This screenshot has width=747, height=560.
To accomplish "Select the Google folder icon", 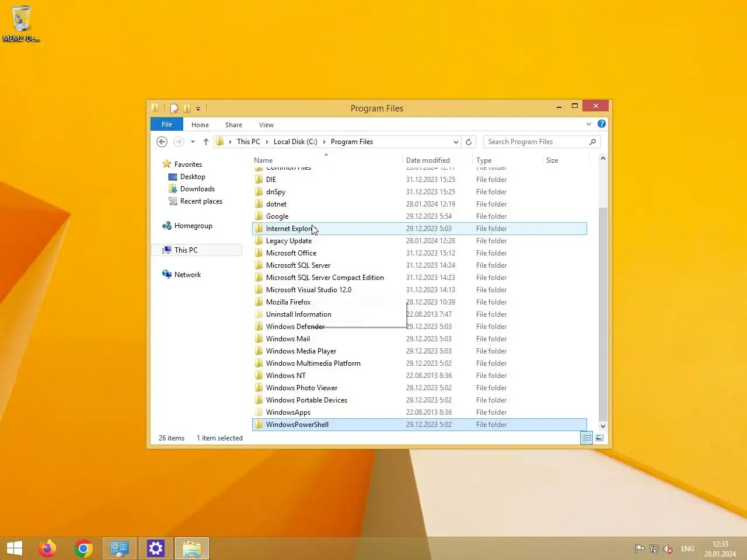I will [x=259, y=216].
